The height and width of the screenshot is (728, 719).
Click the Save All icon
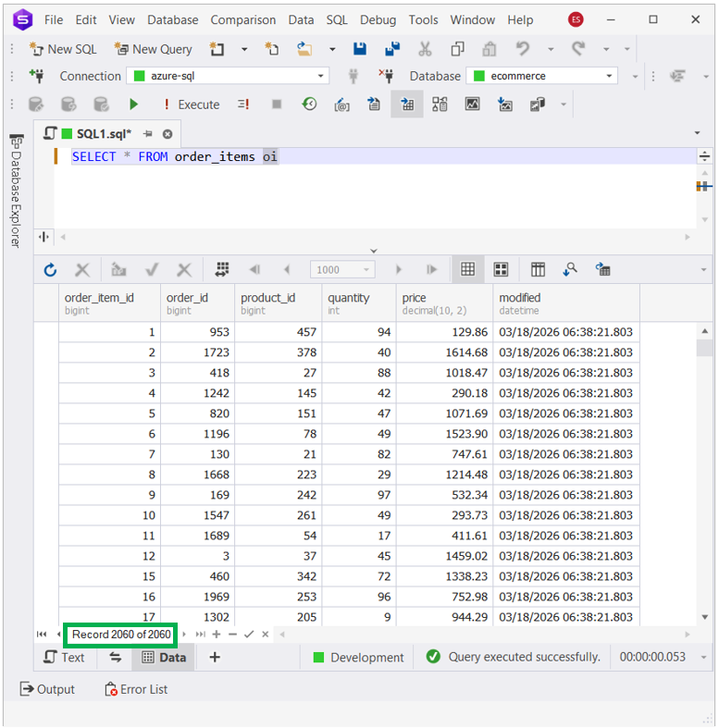coord(392,49)
